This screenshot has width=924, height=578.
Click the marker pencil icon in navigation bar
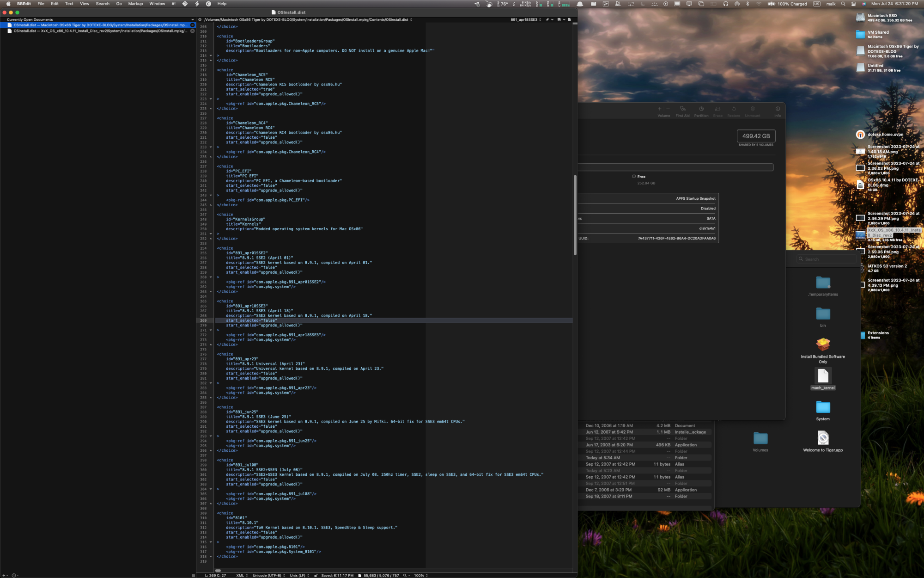click(x=547, y=19)
